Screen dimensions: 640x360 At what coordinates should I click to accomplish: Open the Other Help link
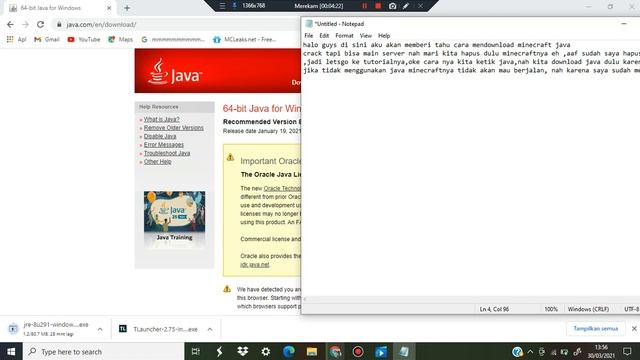[158, 162]
